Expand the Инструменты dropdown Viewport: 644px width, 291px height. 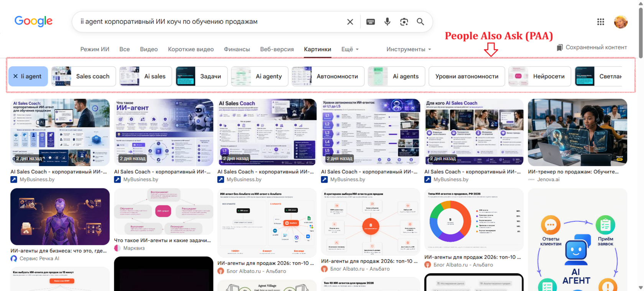pos(409,49)
